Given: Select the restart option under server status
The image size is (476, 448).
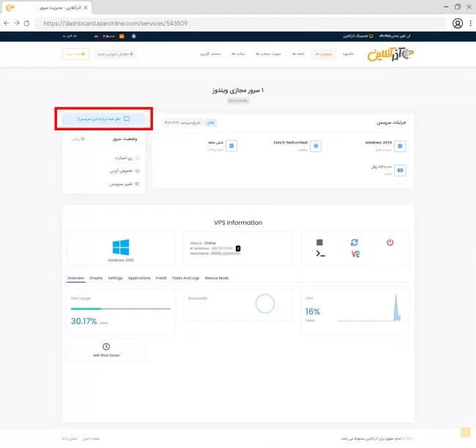Looking at the screenshot, I should tap(127, 158).
